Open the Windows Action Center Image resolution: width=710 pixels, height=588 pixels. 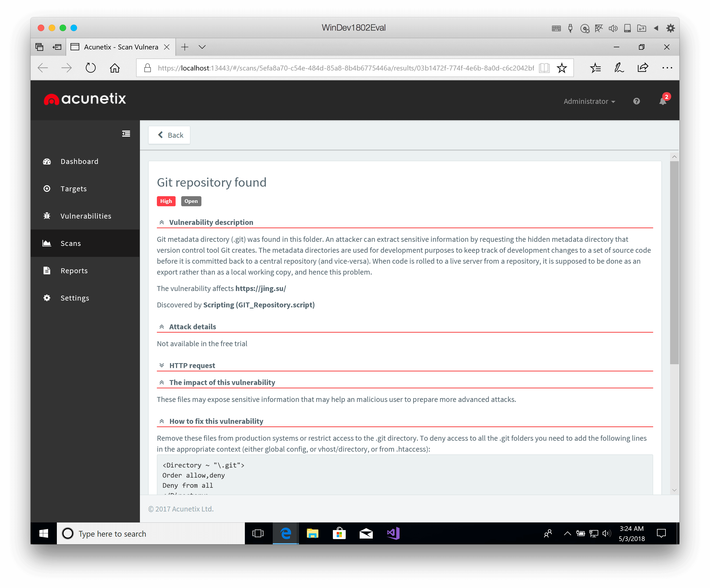click(661, 533)
